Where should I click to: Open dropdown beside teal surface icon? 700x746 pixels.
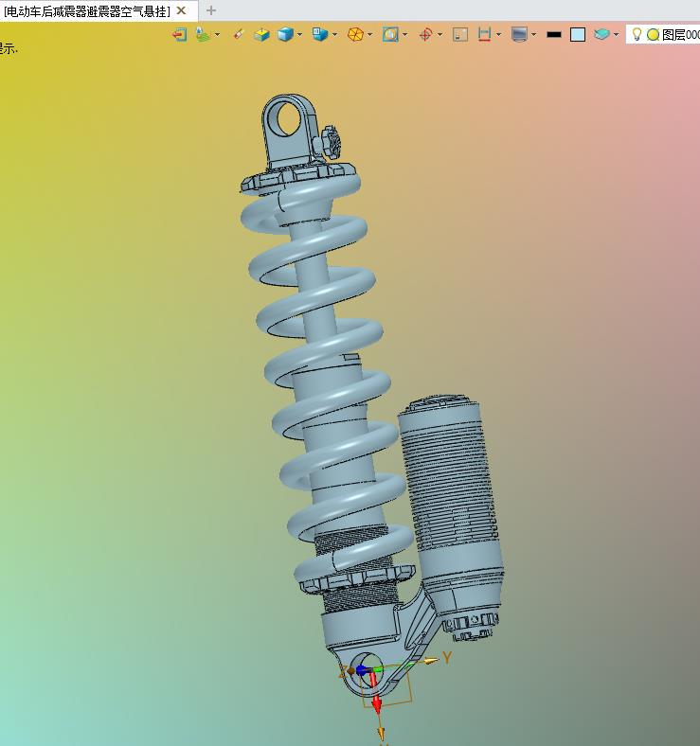click(617, 35)
